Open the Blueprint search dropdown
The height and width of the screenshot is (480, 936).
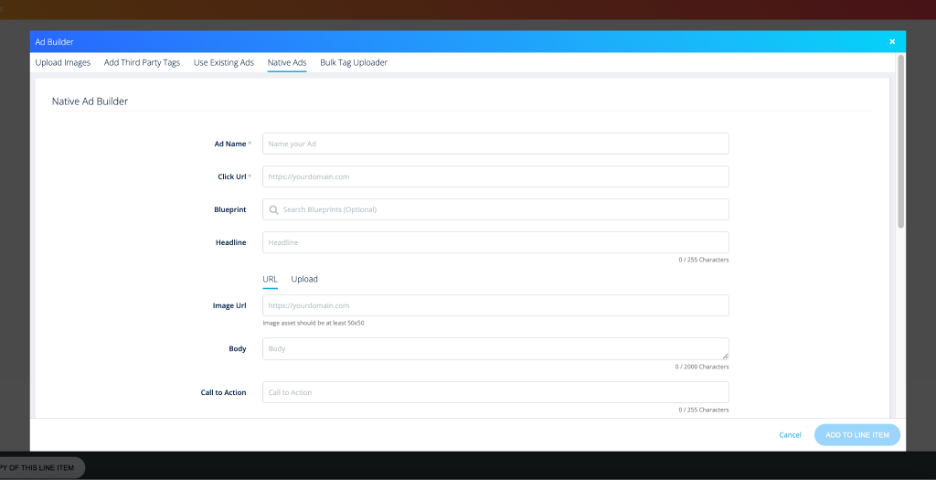tap(500, 210)
